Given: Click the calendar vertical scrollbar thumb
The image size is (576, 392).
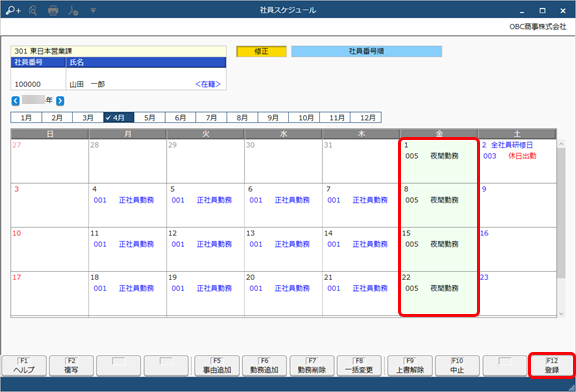Looking at the screenshot, I should coord(561,213).
